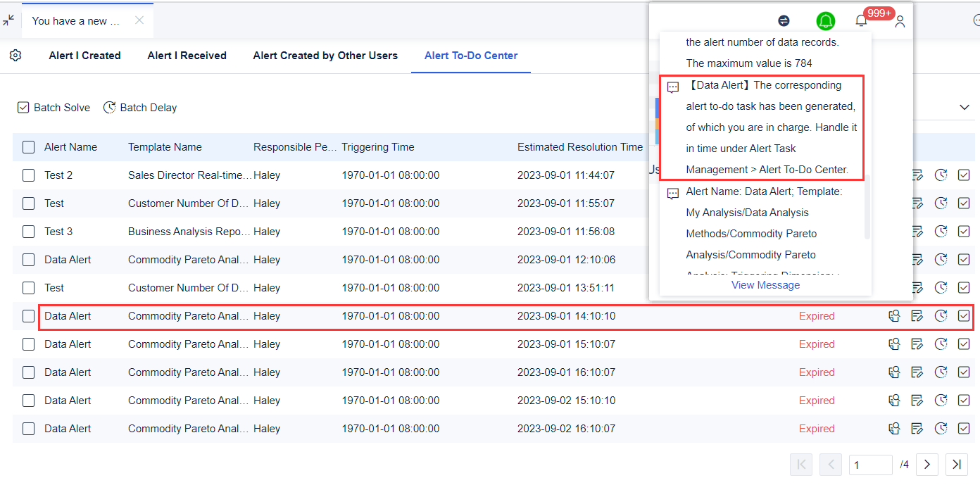Click the delay clock icon on Test 2 row

pos(941,175)
